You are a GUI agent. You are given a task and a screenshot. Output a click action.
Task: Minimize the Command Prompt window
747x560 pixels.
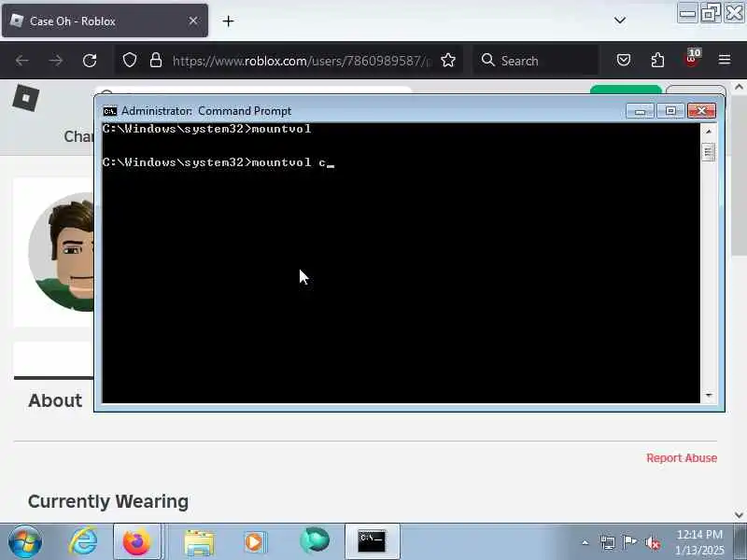pos(640,111)
